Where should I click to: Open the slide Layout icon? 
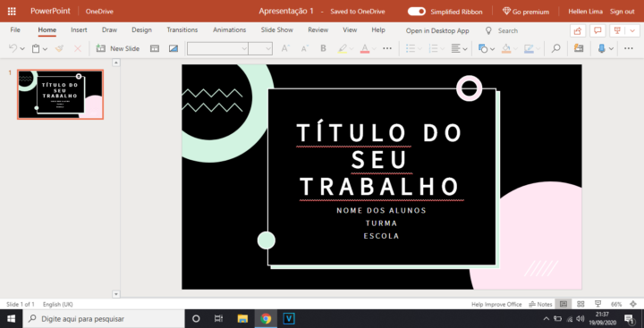pyautogui.click(x=155, y=48)
